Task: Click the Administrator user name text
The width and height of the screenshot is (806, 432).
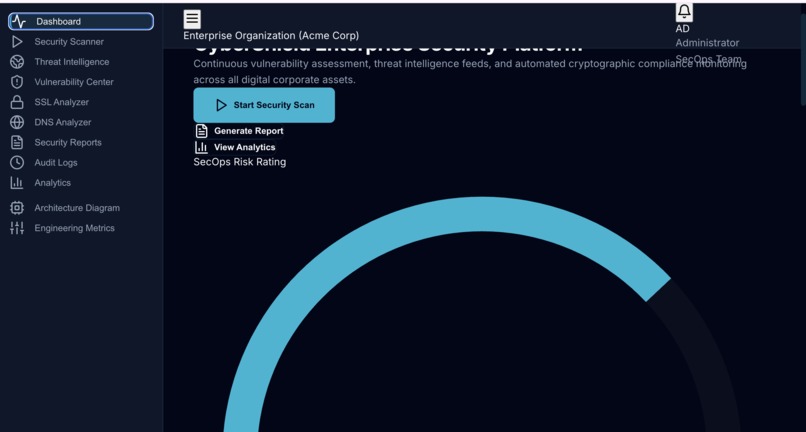Action: pos(707,43)
